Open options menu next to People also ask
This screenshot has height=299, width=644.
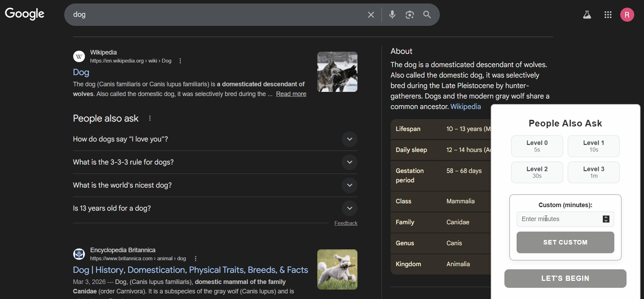(150, 118)
